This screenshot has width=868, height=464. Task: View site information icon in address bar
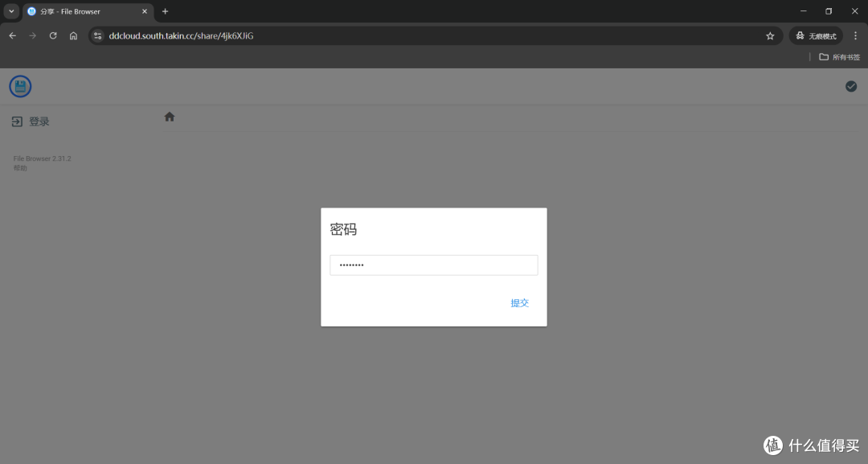click(98, 36)
